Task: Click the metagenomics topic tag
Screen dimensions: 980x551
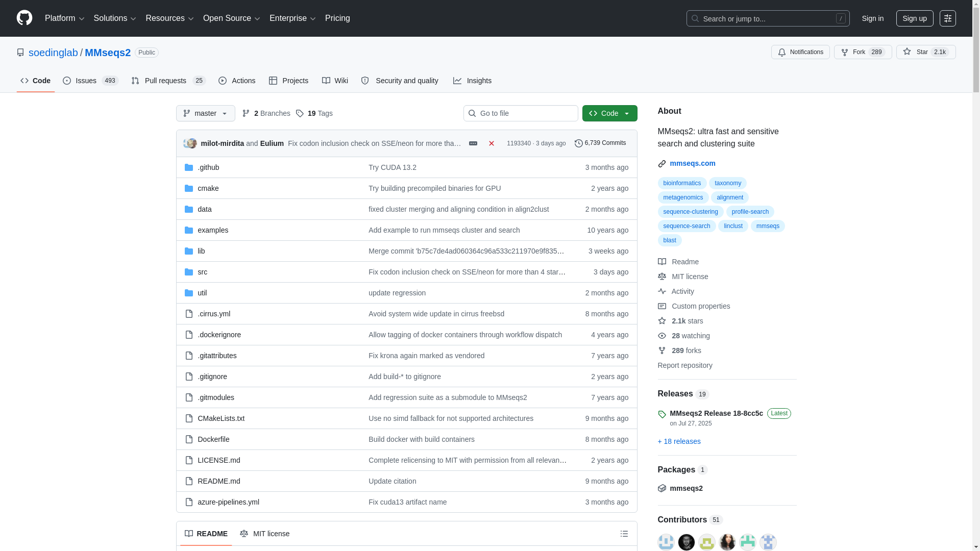Action: [x=683, y=197]
